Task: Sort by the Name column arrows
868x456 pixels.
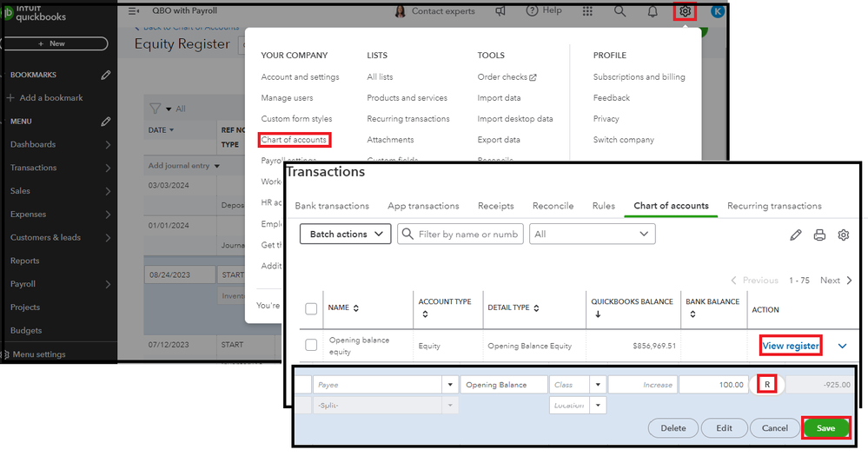Action: pyautogui.click(x=356, y=308)
